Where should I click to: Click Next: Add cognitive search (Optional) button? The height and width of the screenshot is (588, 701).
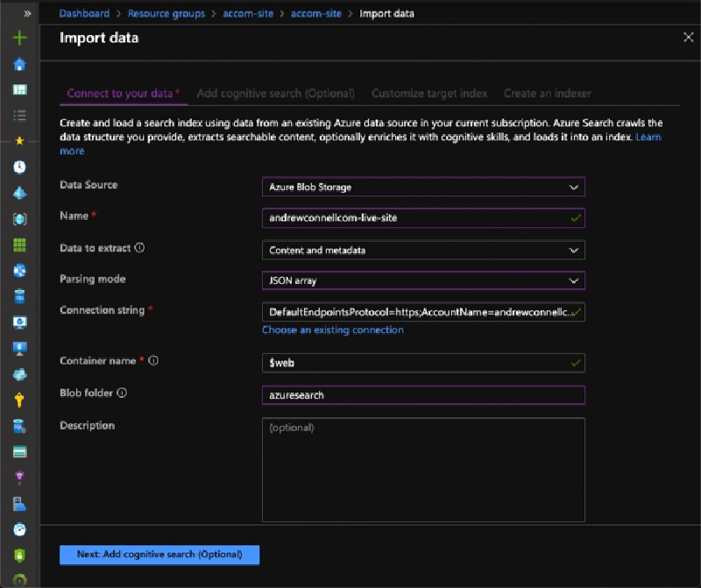click(x=159, y=555)
